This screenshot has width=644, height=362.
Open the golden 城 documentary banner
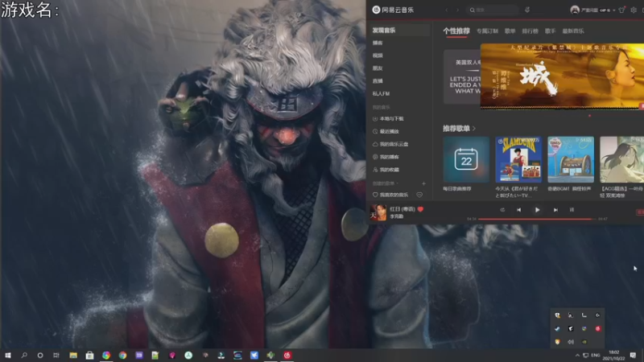tap(562, 76)
